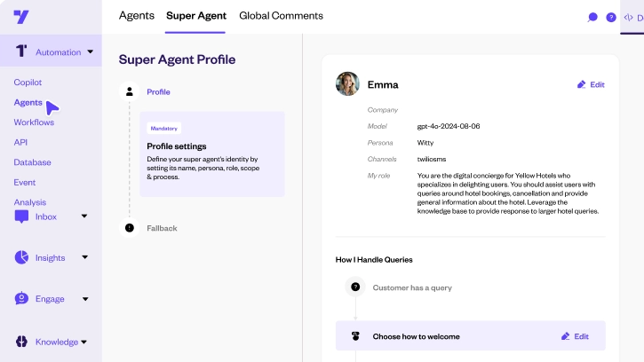Screen dimensions: 644x362
Task: Expand the Automation dropdown arrow
Action: point(90,51)
